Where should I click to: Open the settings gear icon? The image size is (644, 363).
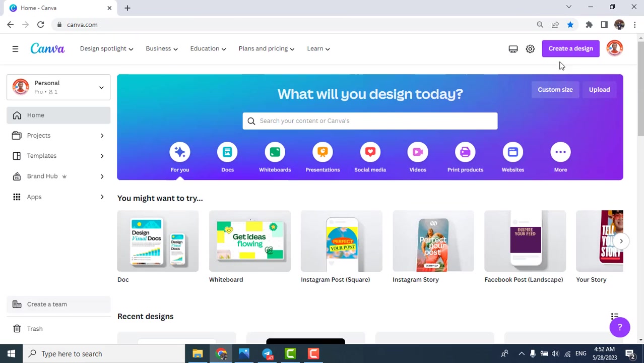pos(530,48)
